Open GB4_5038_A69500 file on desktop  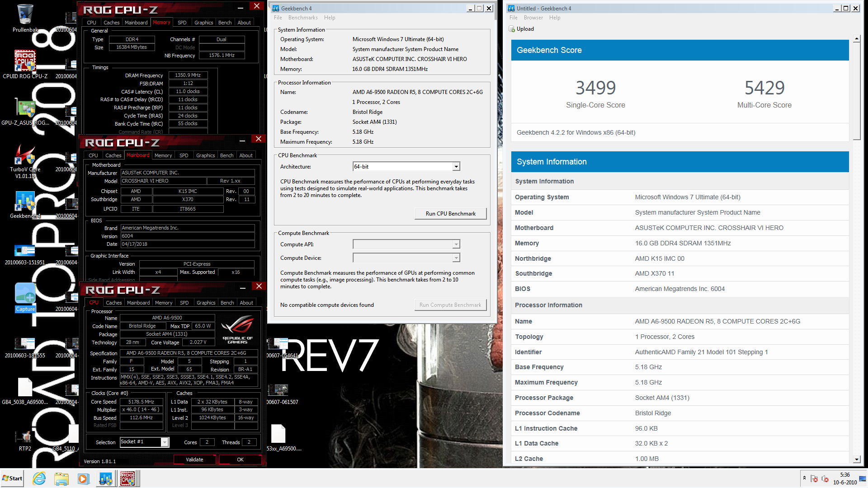(x=25, y=391)
